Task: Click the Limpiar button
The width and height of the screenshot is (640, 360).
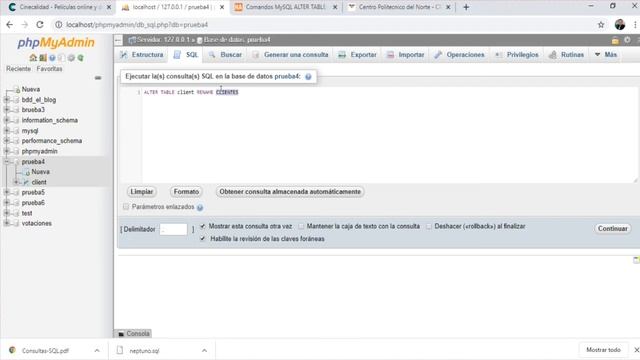Action: pos(142,192)
